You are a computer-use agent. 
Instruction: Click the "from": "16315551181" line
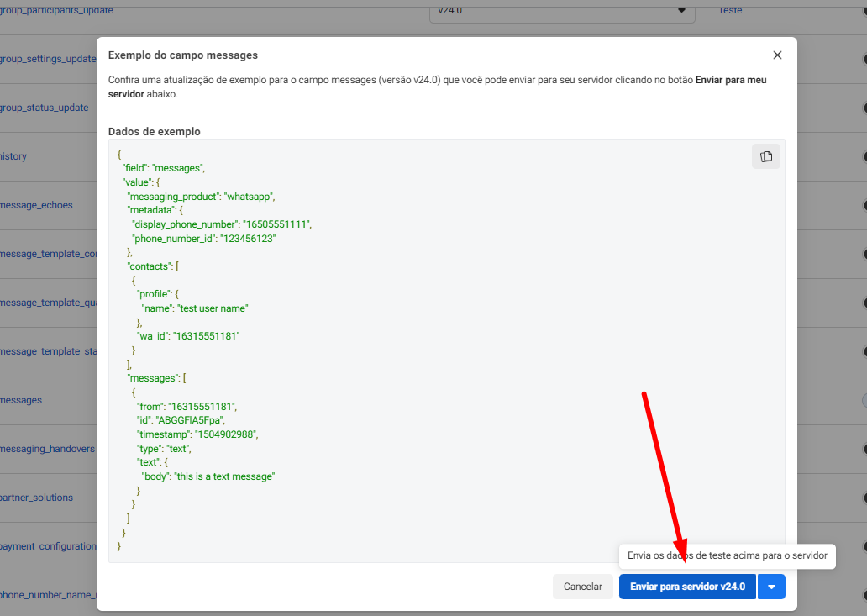pyautogui.click(x=187, y=407)
